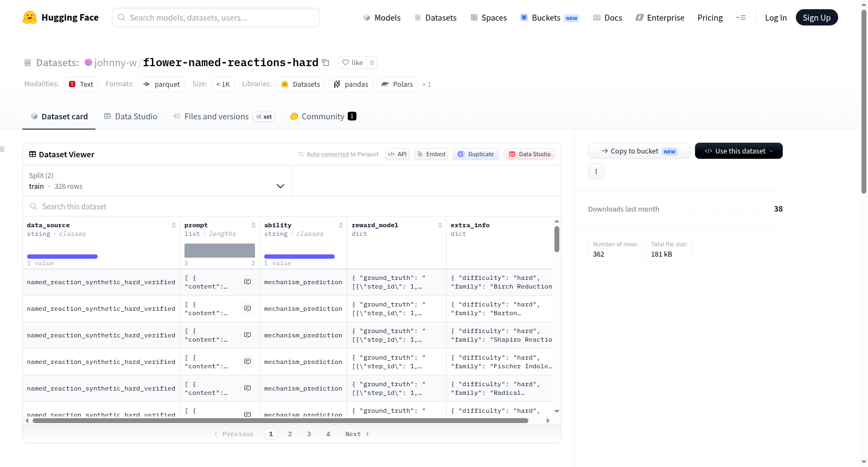Sort by data_source column

pos(174,225)
